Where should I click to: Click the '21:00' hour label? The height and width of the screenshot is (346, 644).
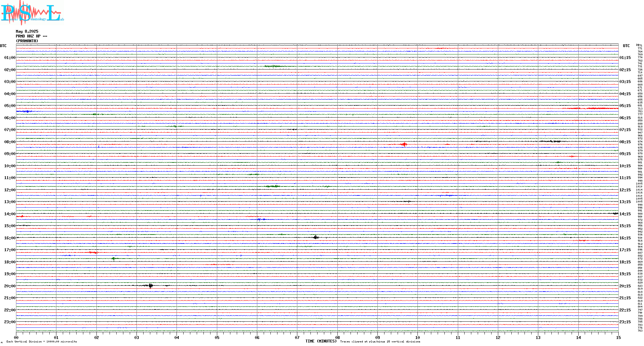(10, 298)
